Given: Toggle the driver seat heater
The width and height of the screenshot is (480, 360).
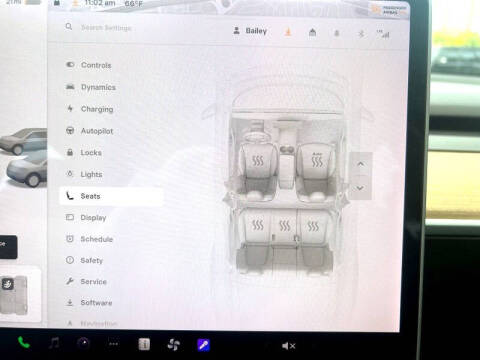Looking at the screenshot, I should coord(257,161).
